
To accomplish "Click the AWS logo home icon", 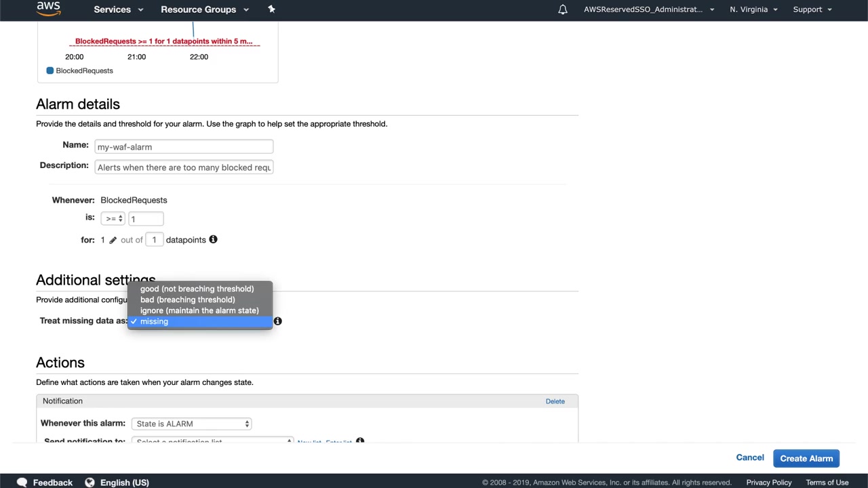I will 48,9.
